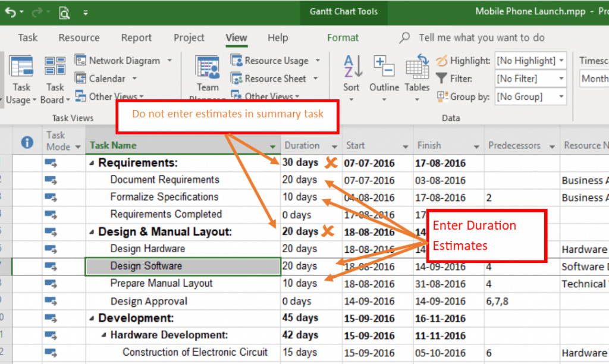Click the 16-11-2016 finish date cell
This screenshot has width=609, height=364.
coord(448,319)
